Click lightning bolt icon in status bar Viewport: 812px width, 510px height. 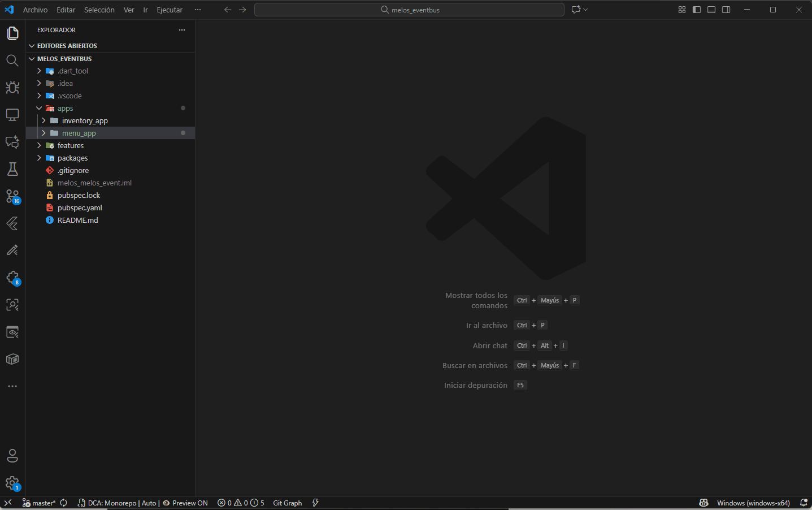click(315, 503)
